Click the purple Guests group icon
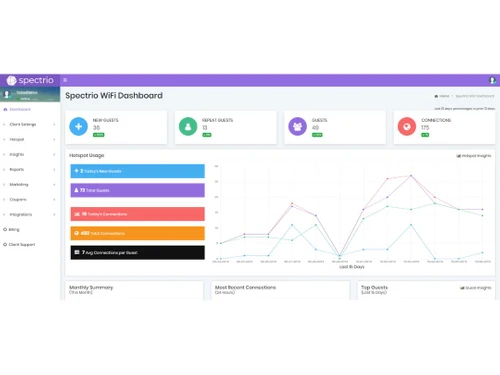 pos(297,126)
